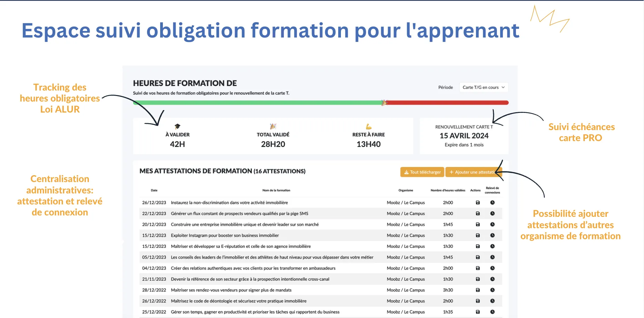Open connection log for 05/12/2023 conseils des leaders course
The image size is (644, 318).
(492, 257)
